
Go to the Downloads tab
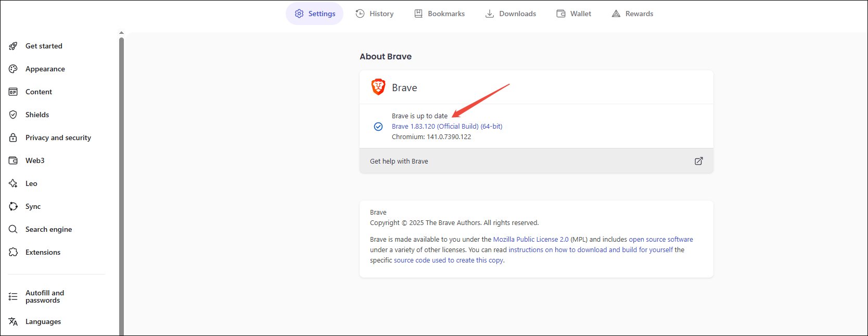click(x=510, y=14)
